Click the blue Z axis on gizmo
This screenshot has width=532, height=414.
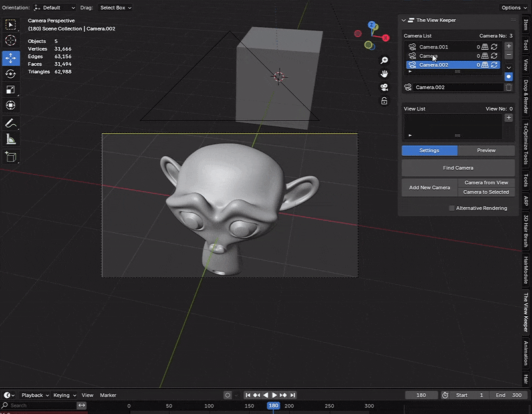[x=372, y=25]
